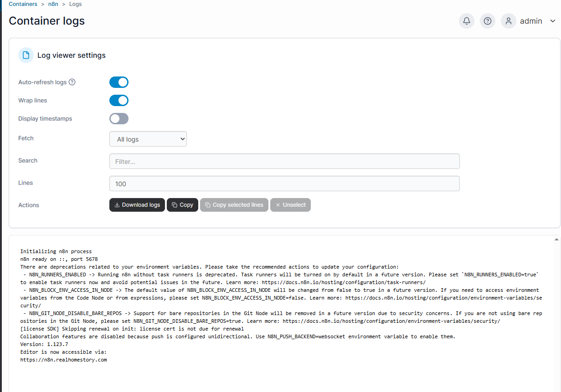The image size is (561, 392).
Task: Click the 'Log viewer settings' title text
Action: [72, 55]
